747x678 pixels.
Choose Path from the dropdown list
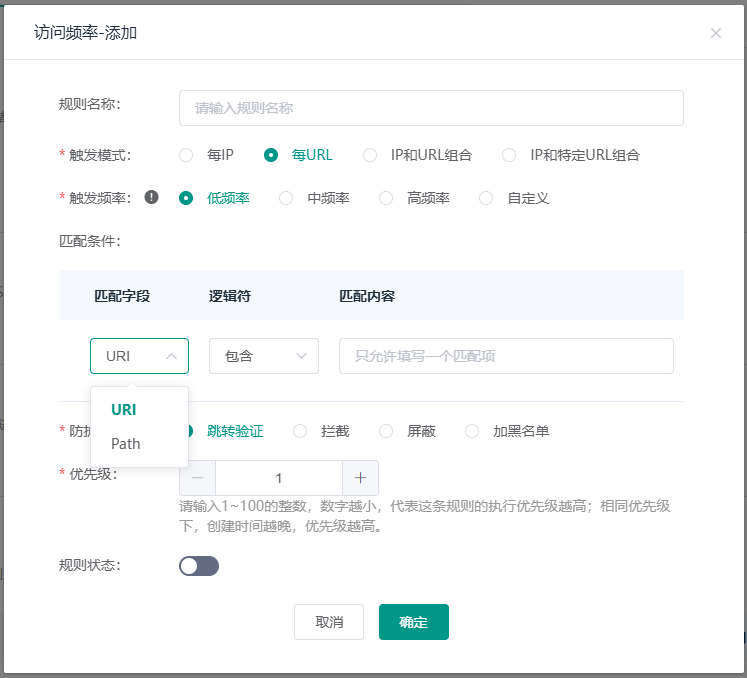(x=126, y=444)
